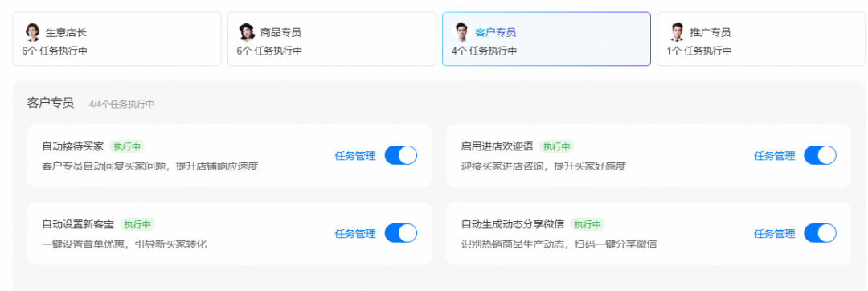Viewport: 868px width, 291px height.
Task: Click the 4/4个任务执行中 counter text
Action: tap(122, 104)
